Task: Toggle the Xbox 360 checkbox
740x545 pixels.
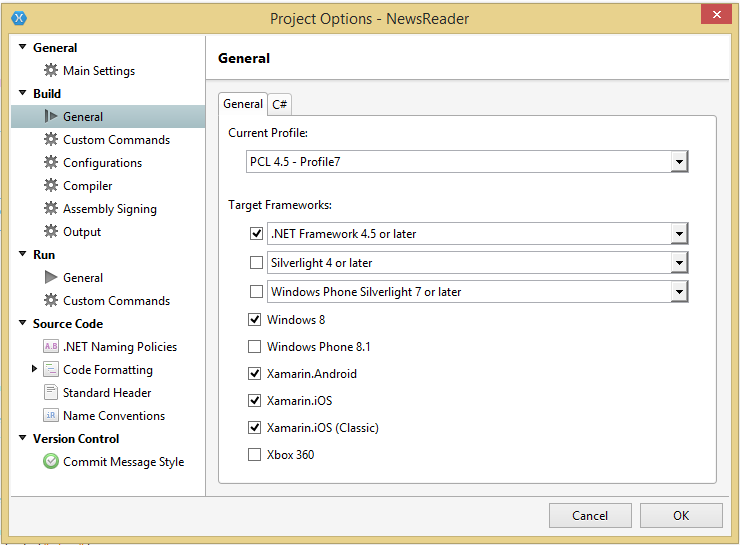Action: pos(255,455)
